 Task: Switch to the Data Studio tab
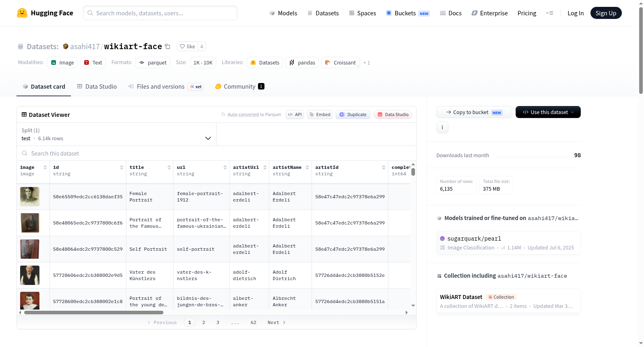[x=97, y=87]
